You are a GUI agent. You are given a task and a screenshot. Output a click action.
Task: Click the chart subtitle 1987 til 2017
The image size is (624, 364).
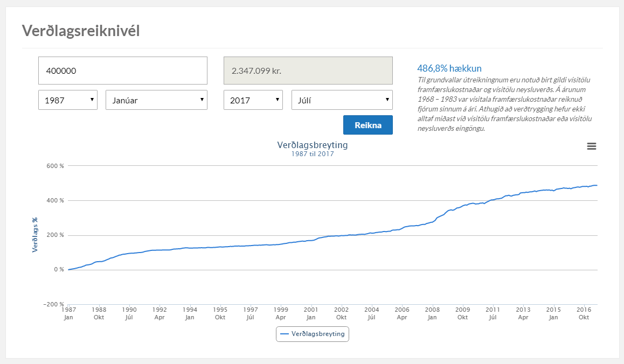(312, 154)
